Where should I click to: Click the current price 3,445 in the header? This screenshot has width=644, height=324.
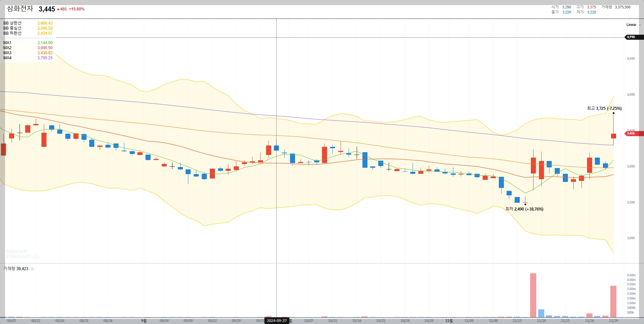[x=47, y=9]
